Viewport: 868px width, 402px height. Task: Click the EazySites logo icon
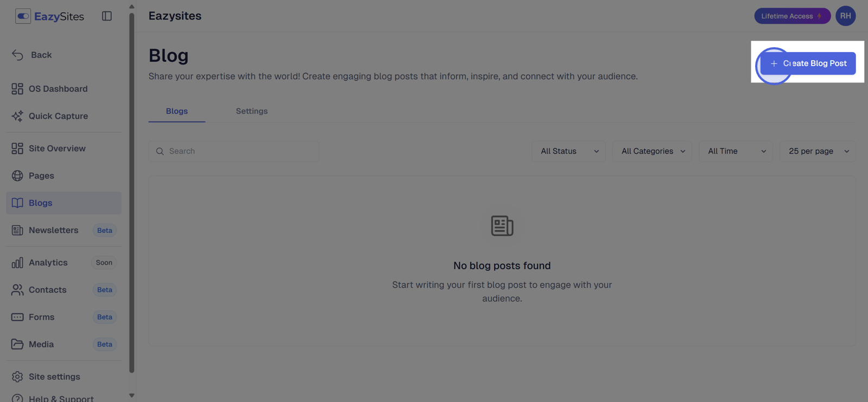(x=23, y=16)
